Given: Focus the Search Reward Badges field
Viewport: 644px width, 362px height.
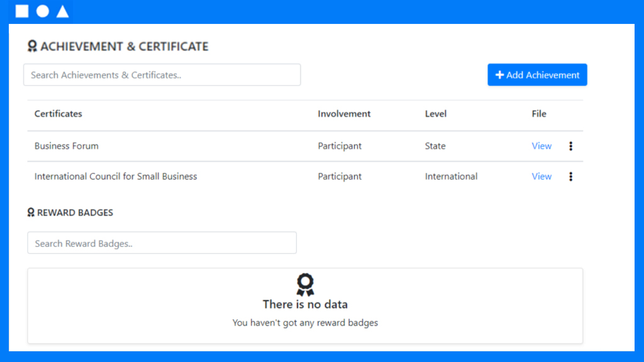Looking at the screenshot, I should click(162, 243).
